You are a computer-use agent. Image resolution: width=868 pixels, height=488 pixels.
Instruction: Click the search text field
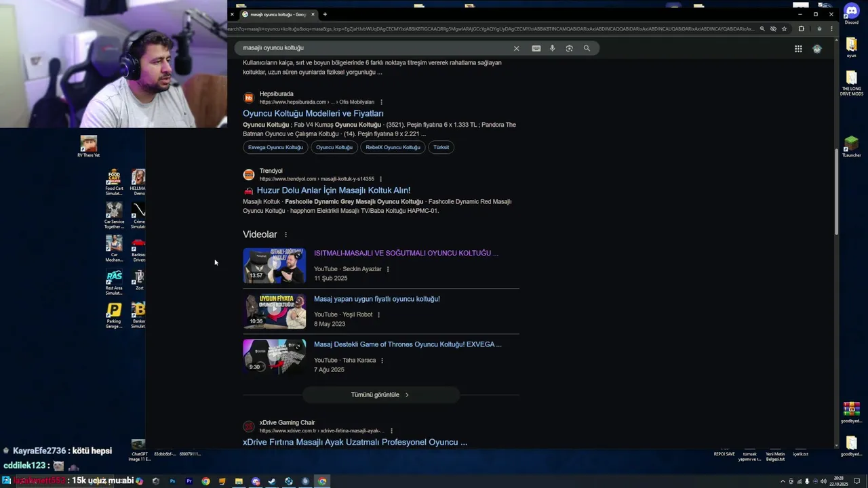coord(373,48)
